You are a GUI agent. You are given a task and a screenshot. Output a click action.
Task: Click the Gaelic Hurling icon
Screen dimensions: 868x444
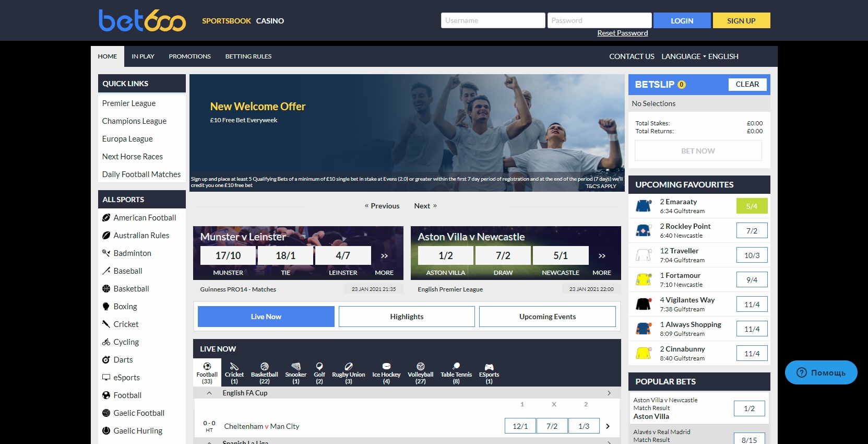pyautogui.click(x=106, y=431)
